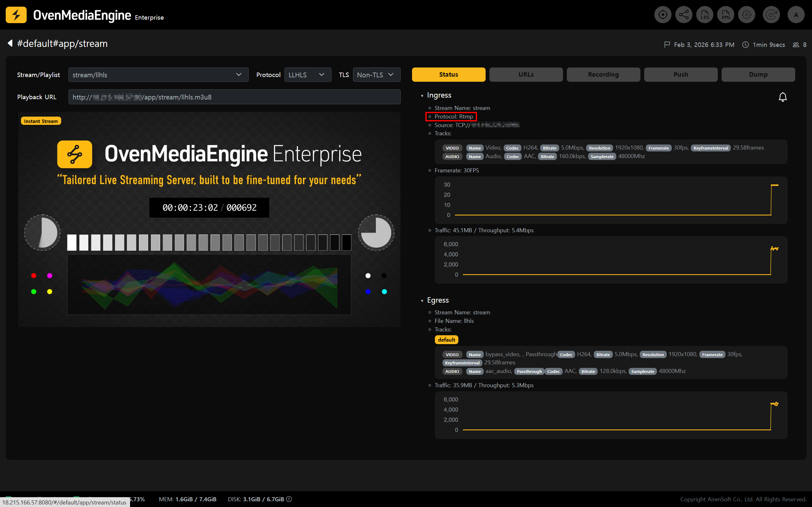Switch to the Recording tab
The height and width of the screenshot is (507, 812).
tap(603, 74)
